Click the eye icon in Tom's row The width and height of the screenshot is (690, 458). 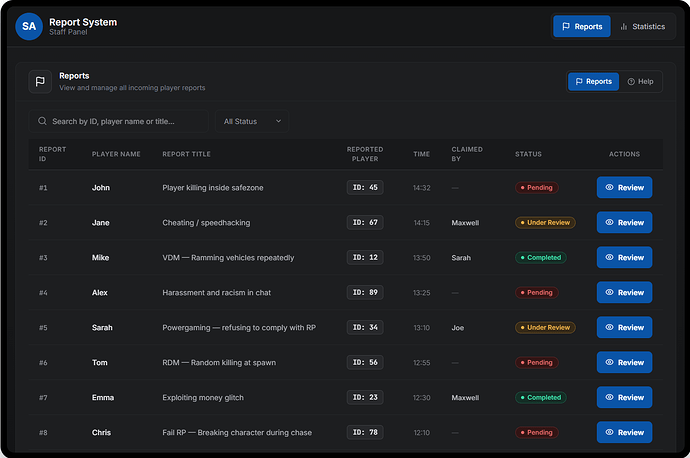[x=608, y=363]
